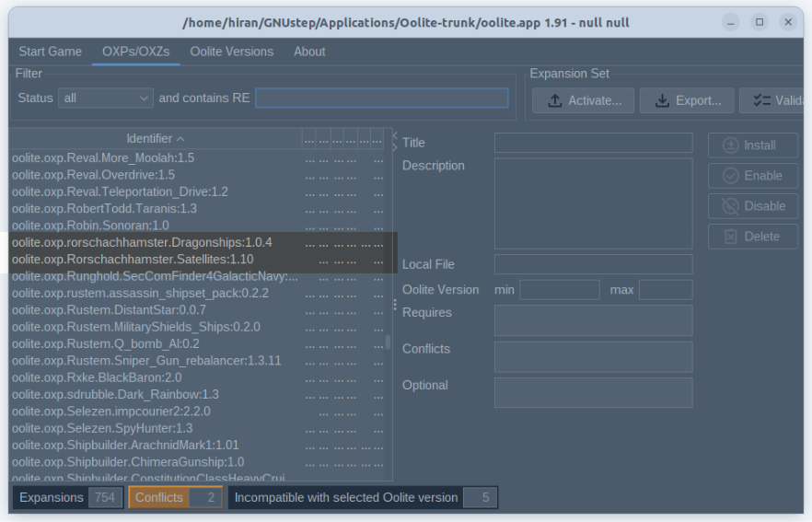Open the About tab

[309, 52]
